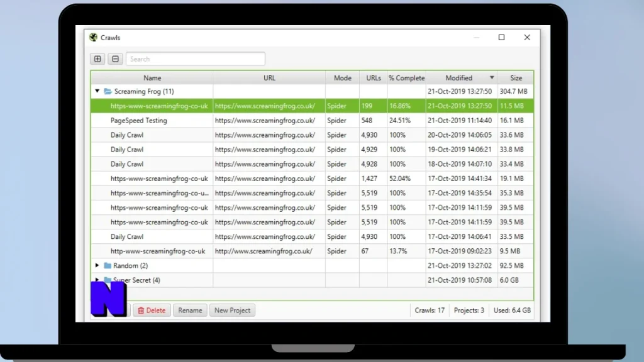Click the Screaming Frog app logo icon
Screen dimensions: 644x362
94,37
